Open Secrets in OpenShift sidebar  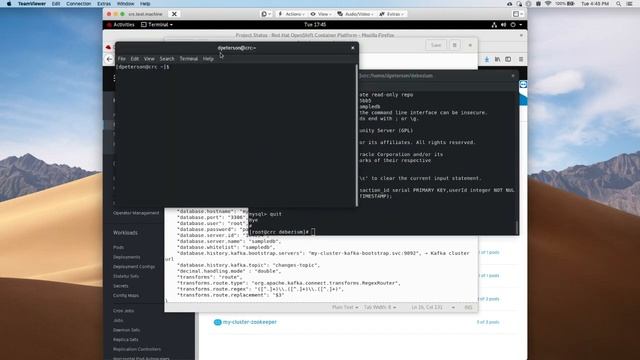120,286
